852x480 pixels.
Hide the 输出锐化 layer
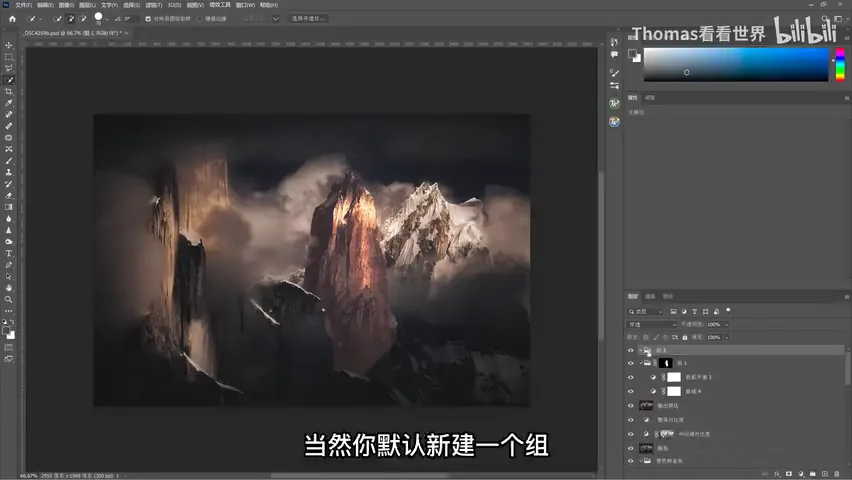tap(631, 406)
